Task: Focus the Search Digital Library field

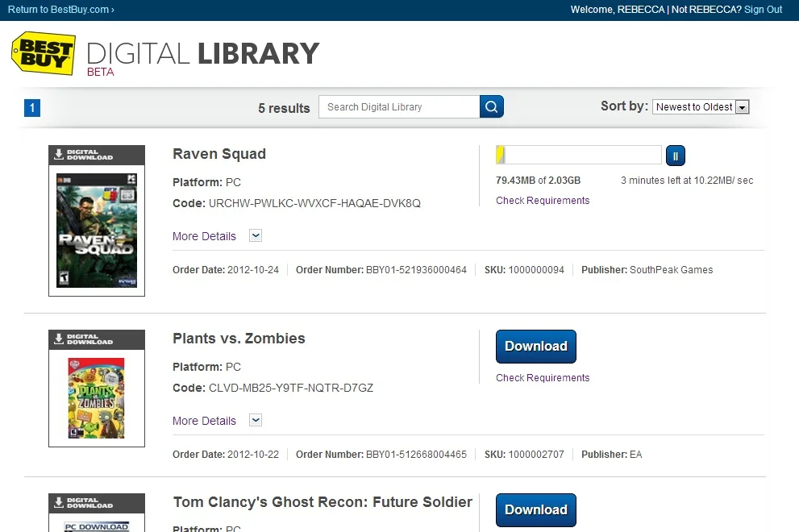Action: click(x=399, y=107)
